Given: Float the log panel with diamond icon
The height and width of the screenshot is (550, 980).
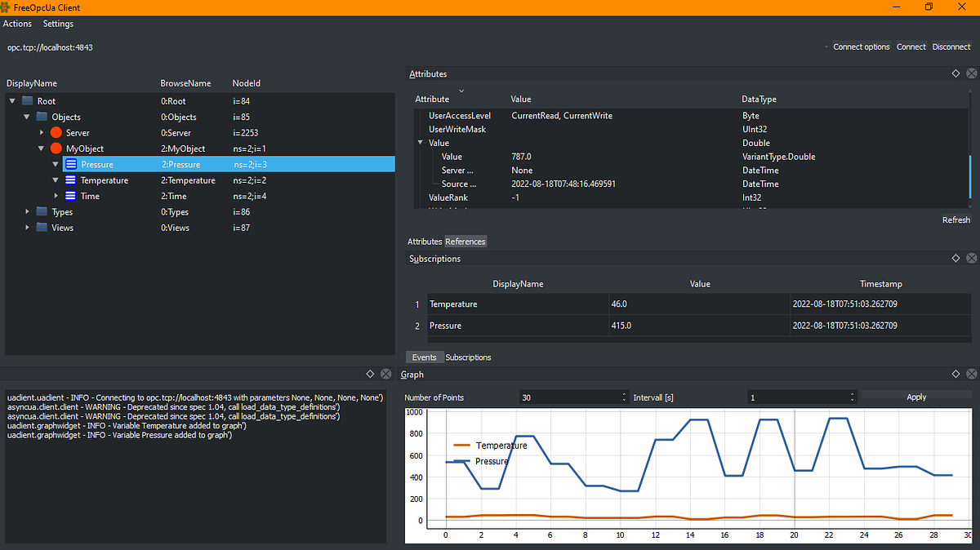Looking at the screenshot, I should click(370, 374).
